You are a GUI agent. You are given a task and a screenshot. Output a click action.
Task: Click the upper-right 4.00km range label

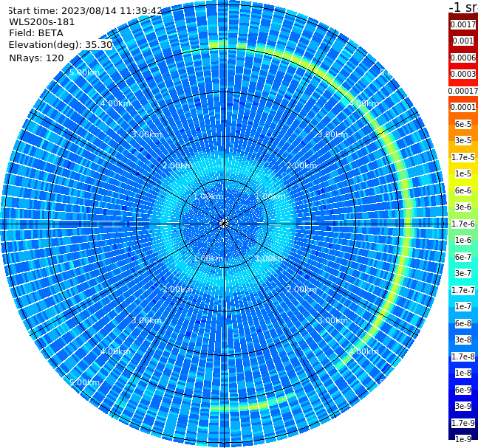tap(363, 103)
